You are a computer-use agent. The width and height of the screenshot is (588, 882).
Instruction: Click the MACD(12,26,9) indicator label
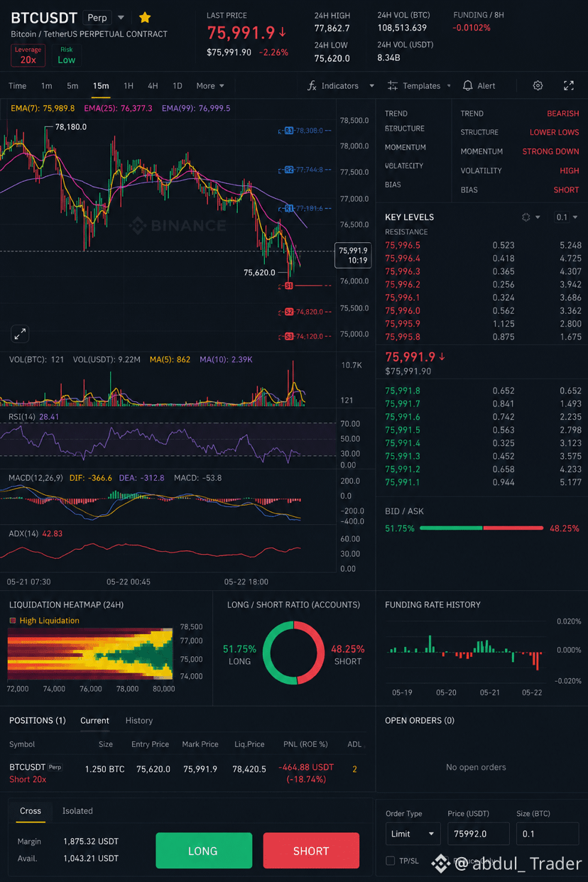point(36,478)
